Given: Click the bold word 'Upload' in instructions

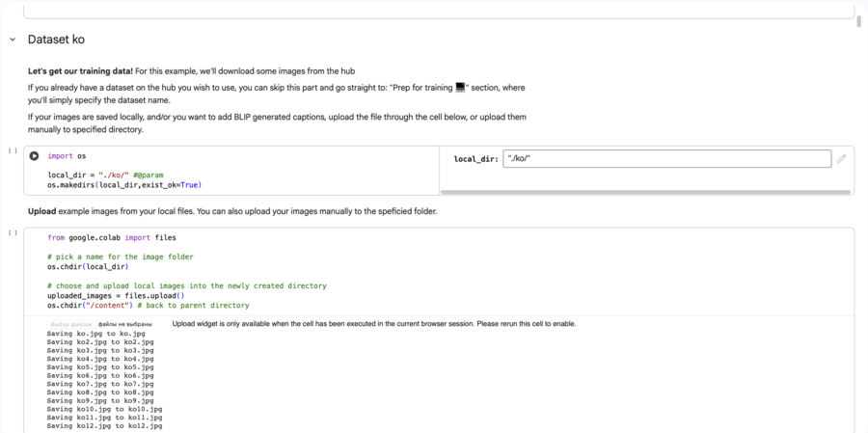Looking at the screenshot, I should click(x=42, y=211).
